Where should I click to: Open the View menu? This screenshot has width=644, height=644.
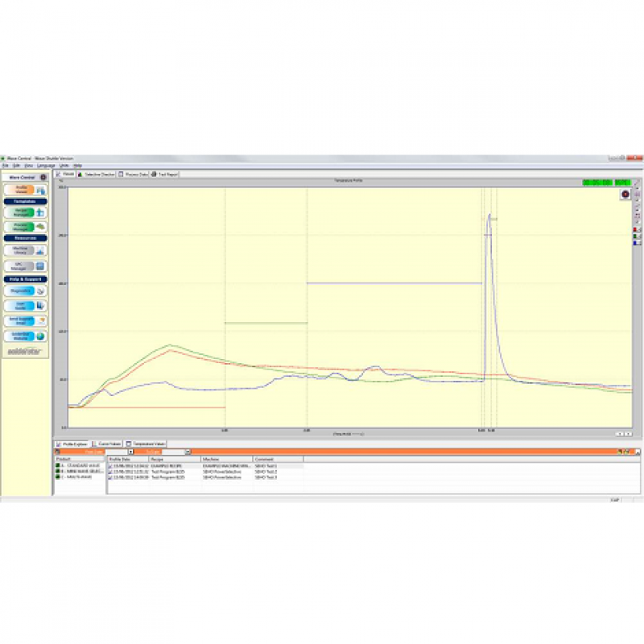point(28,166)
